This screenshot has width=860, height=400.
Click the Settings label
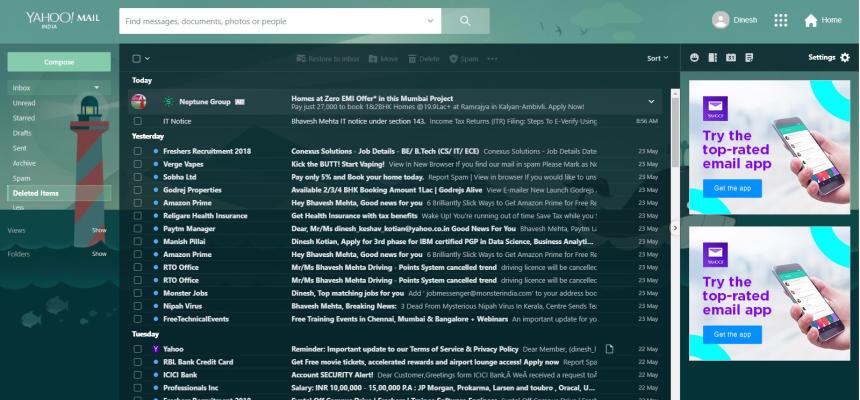[x=822, y=57]
